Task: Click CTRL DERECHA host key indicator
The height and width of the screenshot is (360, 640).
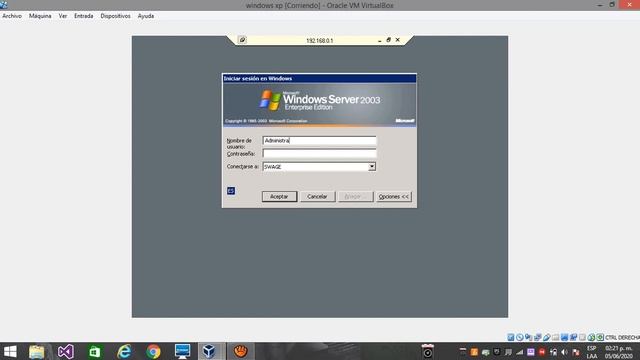Action: coord(622,338)
